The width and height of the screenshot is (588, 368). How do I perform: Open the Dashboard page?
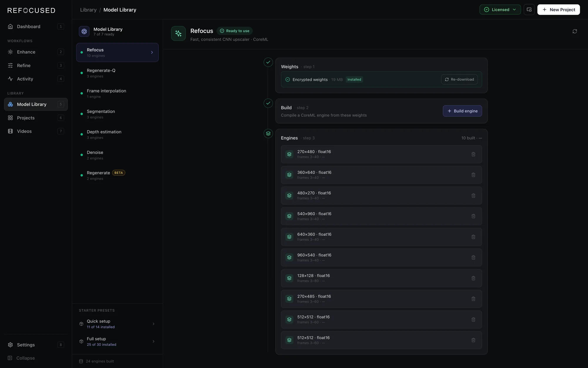[x=36, y=26]
